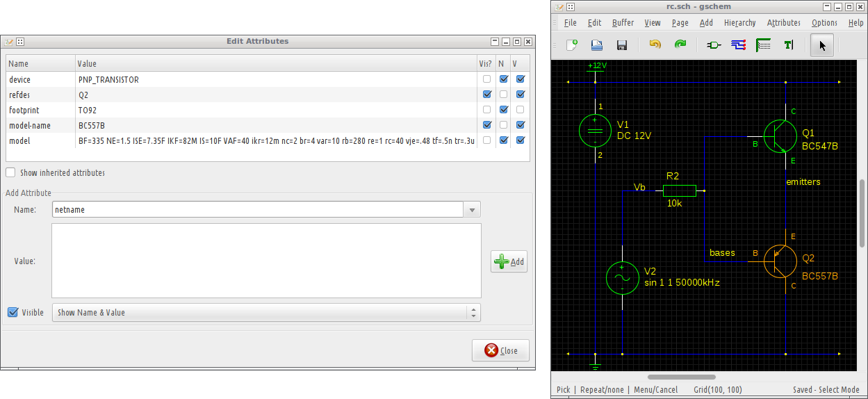This screenshot has height=399, width=868.
Task: Select the PNP_TRANSISTOR value cell
Action: [x=276, y=79]
